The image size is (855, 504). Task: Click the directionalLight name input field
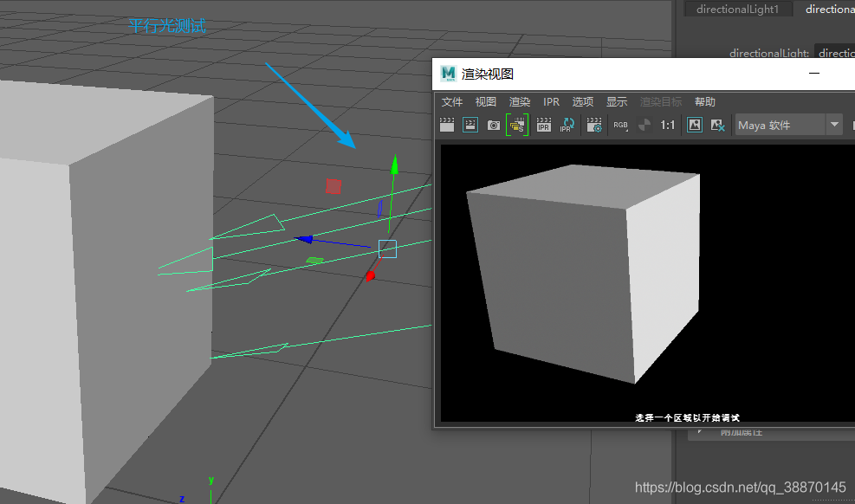[x=834, y=53]
